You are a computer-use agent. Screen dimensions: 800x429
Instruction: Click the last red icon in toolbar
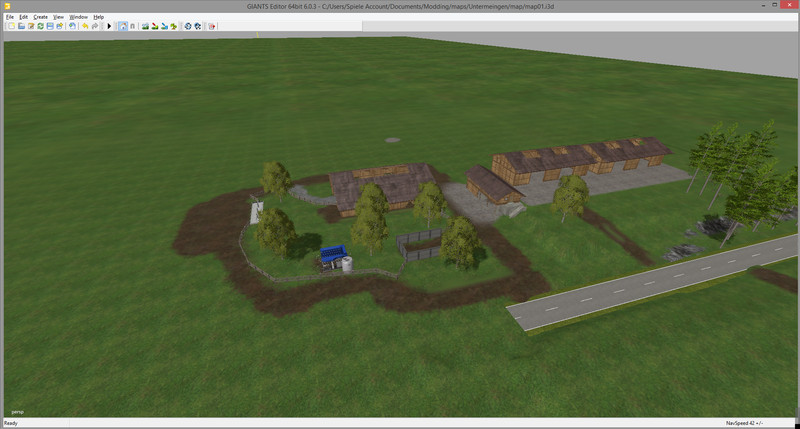pos(211,26)
